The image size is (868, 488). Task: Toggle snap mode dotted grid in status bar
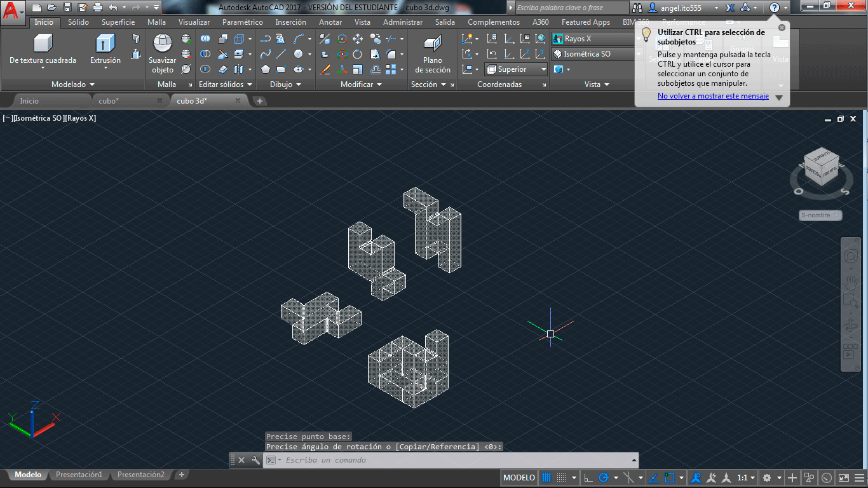562,478
